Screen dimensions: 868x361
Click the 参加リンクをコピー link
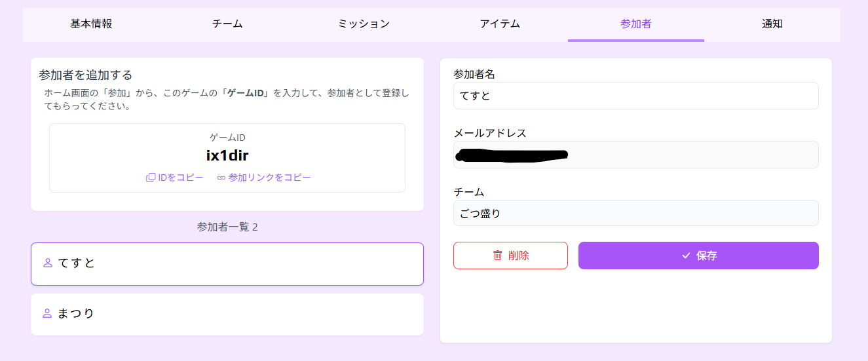coord(264,178)
